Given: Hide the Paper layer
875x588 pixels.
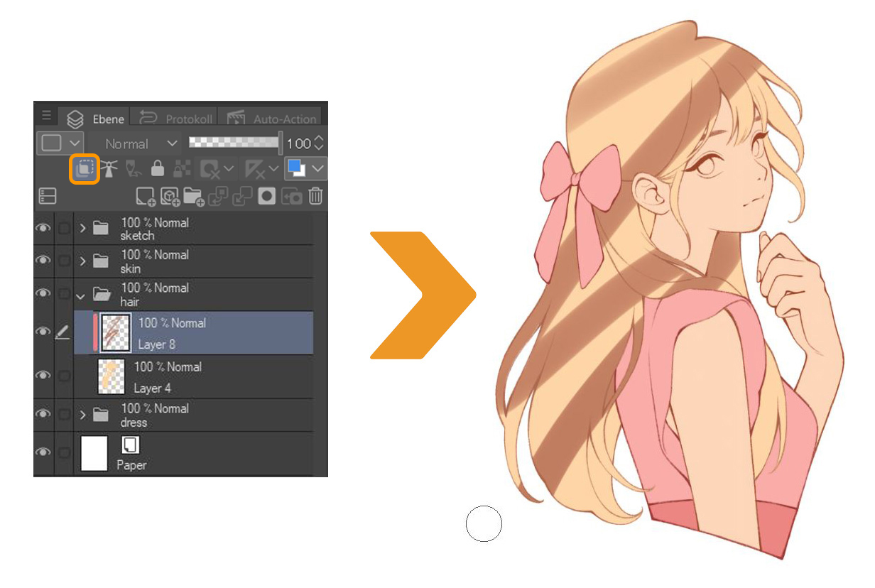Looking at the screenshot, I should pos(43,452).
